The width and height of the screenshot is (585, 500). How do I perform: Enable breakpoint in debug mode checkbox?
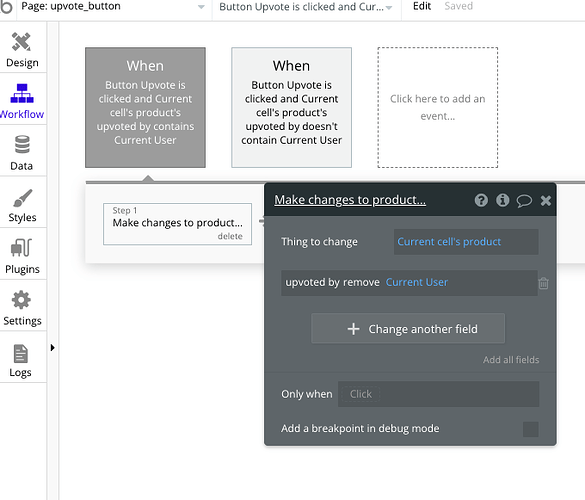[531, 429]
